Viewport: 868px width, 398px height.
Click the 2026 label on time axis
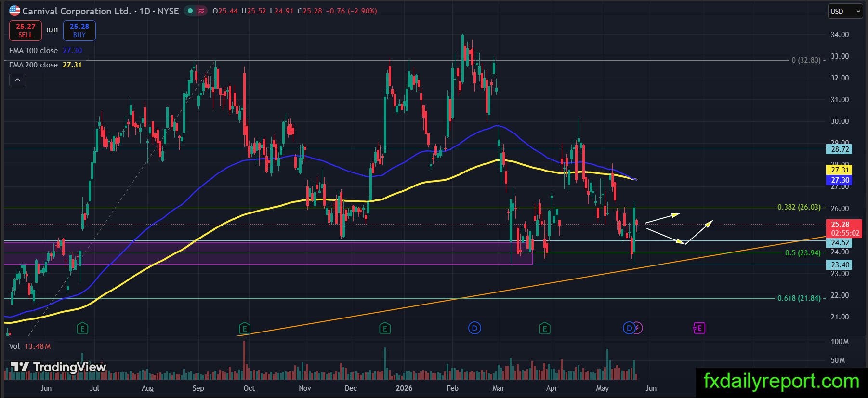point(404,388)
